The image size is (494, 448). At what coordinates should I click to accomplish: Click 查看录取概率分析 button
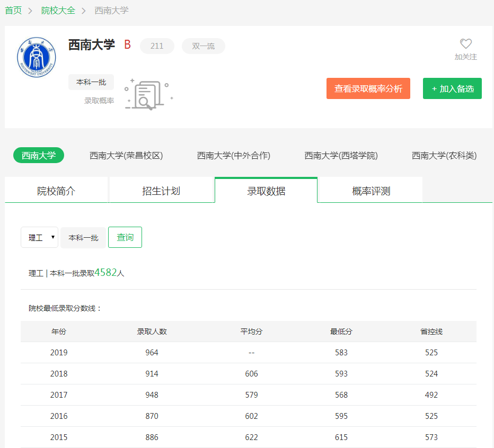[368, 88]
